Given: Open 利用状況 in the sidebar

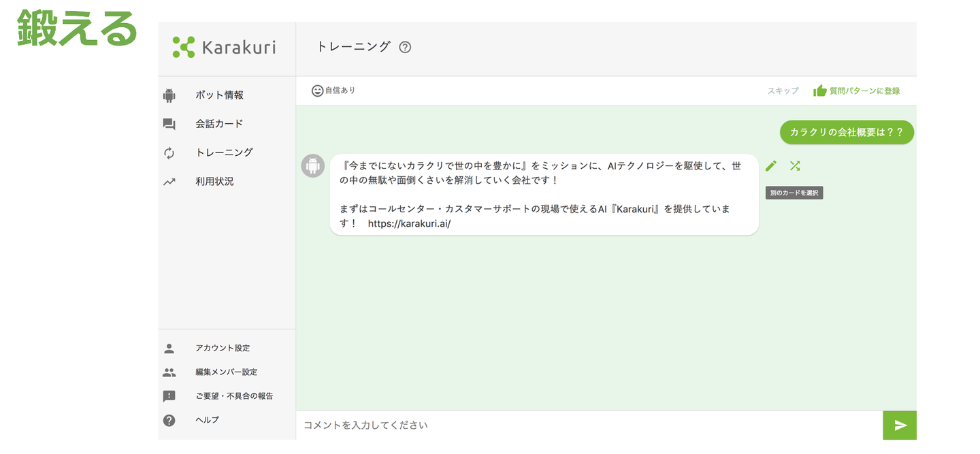Looking at the screenshot, I should pyautogui.click(x=214, y=182).
